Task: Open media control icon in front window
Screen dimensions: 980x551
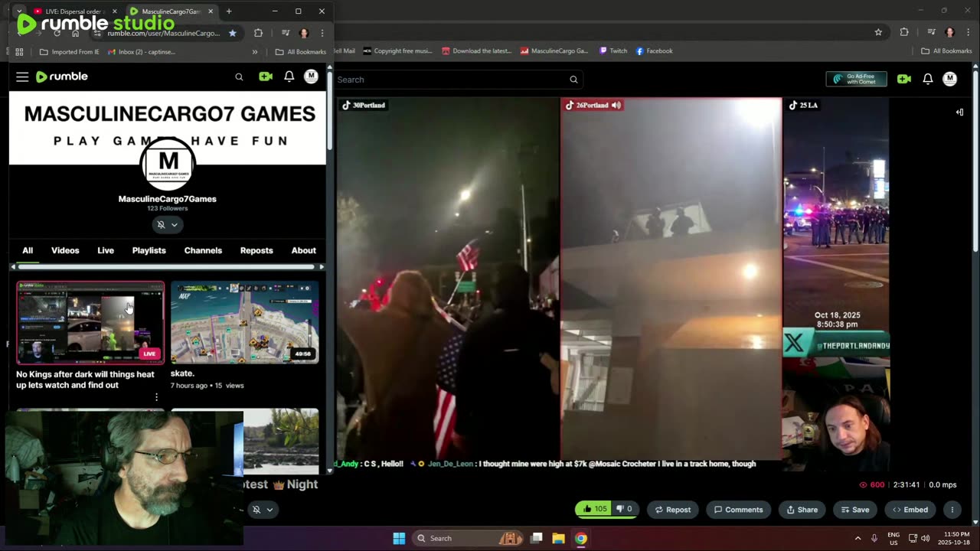Action: (285, 33)
